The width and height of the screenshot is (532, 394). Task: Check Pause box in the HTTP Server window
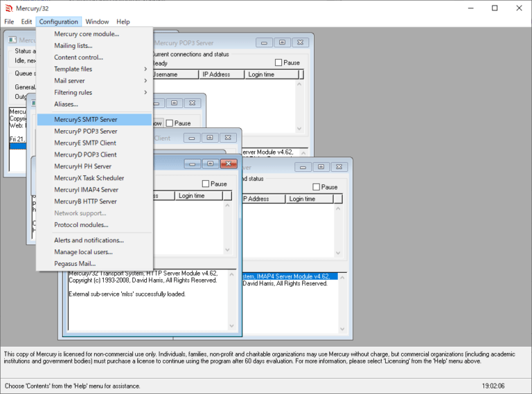[206, 184]
